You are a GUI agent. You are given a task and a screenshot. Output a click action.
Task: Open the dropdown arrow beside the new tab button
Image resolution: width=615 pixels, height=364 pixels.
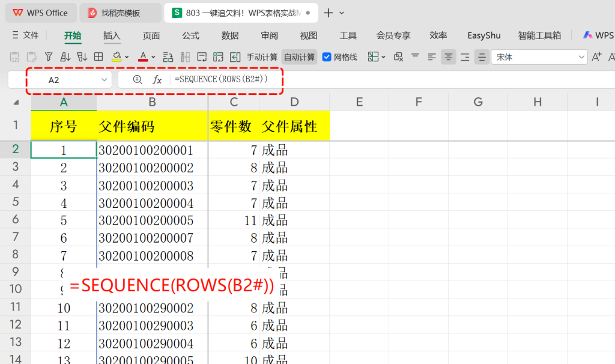(x=342, y=13)
